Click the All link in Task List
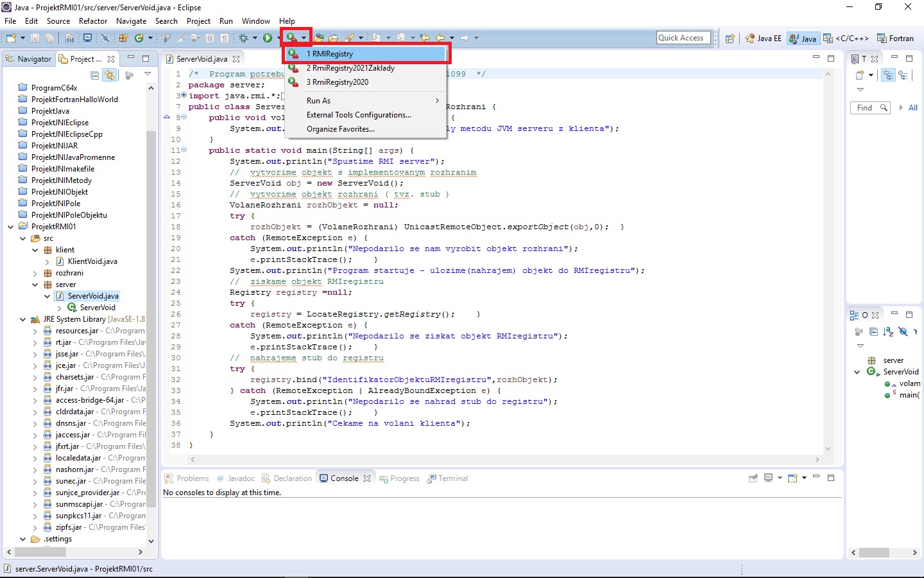Viewport: 924px width, 578px height. click(912, 107)
